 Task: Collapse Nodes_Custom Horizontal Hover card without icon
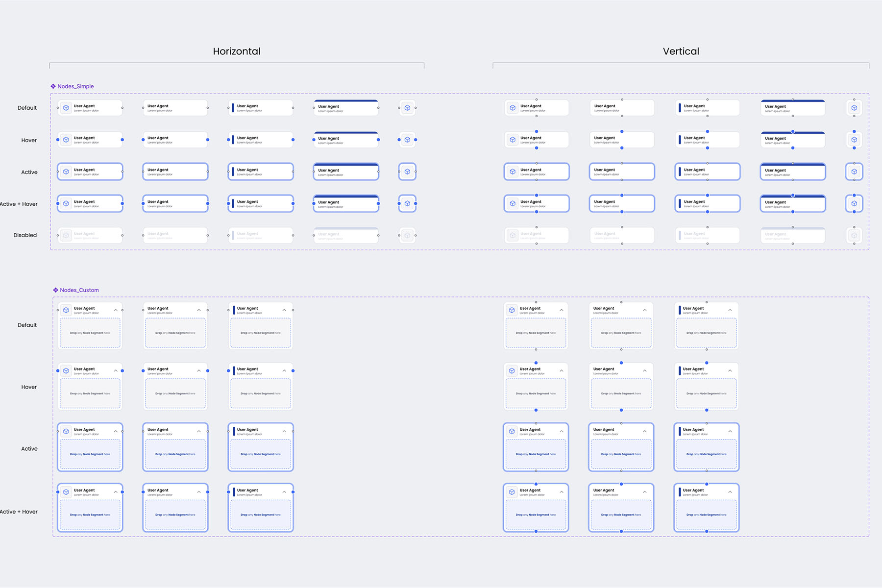click(199, 371)
